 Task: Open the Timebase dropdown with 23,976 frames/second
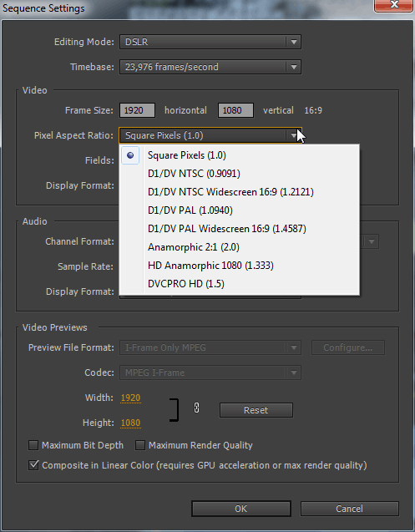pyautogui.click(x=210, y=67)
